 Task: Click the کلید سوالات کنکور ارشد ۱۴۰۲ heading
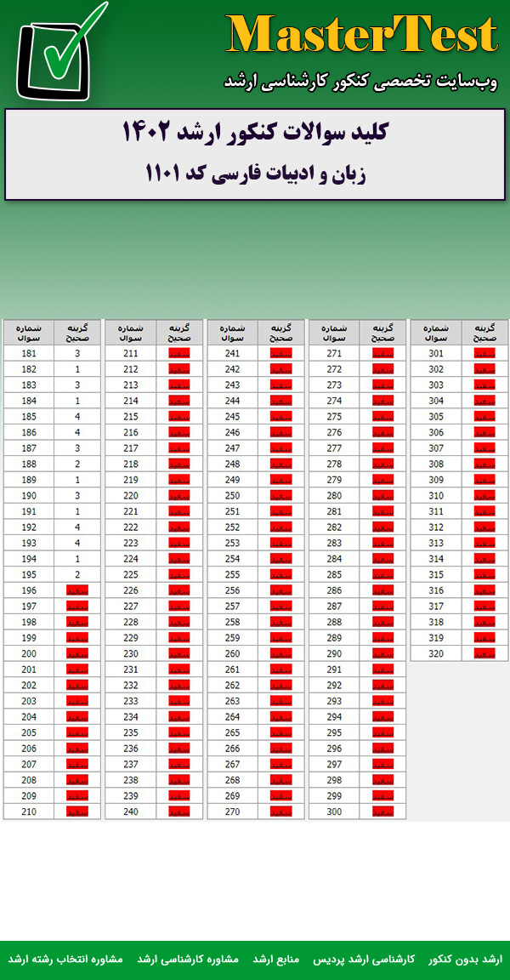(x=255, y=134)
